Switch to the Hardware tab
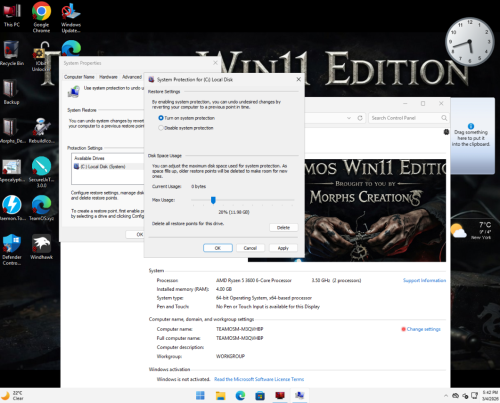Screen dimensions: 500x403 pyautogui.click(x=108, y=77)
